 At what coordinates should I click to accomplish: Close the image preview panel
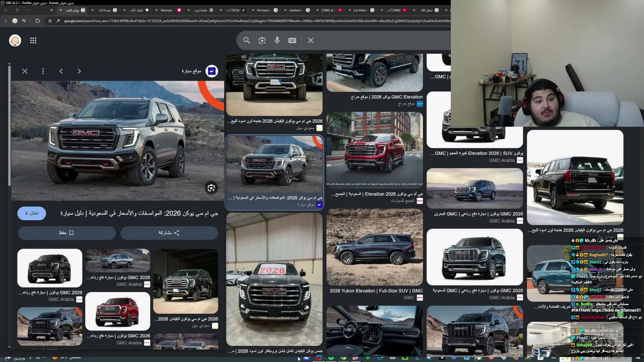point(25,71)
